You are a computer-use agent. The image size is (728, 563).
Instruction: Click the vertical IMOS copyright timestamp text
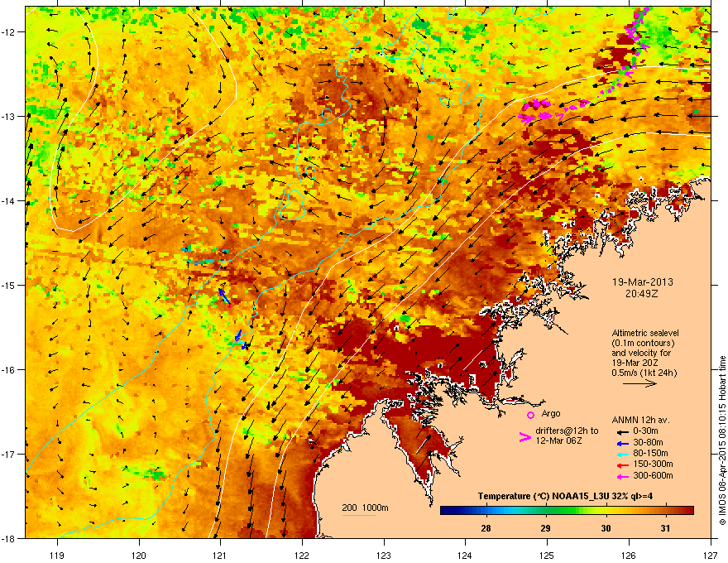(x=722, y=440)
